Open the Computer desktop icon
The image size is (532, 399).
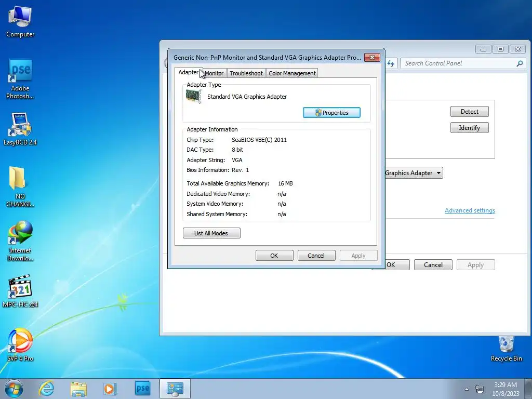click(x=20, y=22)
